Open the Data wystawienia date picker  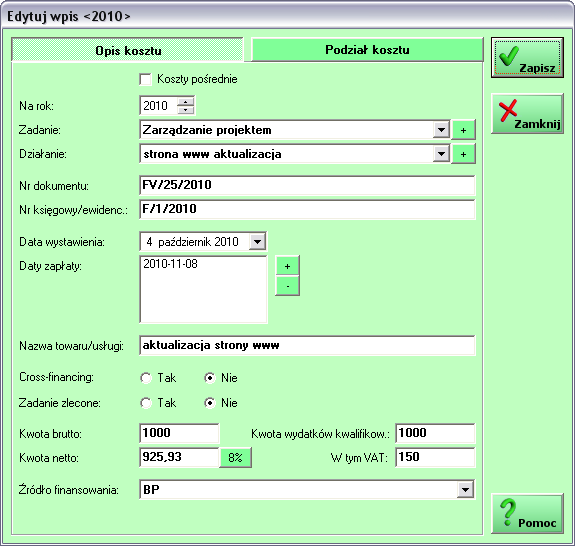[257, 242]
